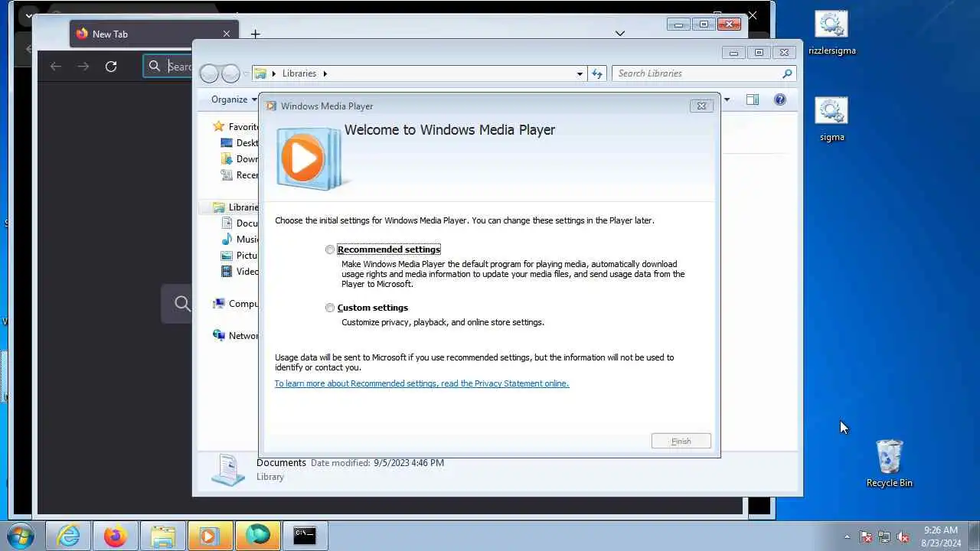Switch to Windows Explorer in the taskbar
Viewport: 980px width, 551px height.
(163, 536)
